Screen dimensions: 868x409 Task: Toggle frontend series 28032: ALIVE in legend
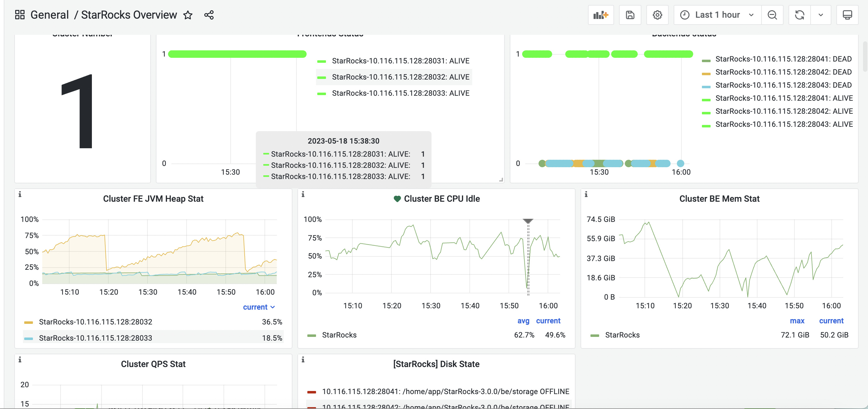[400, 77]
